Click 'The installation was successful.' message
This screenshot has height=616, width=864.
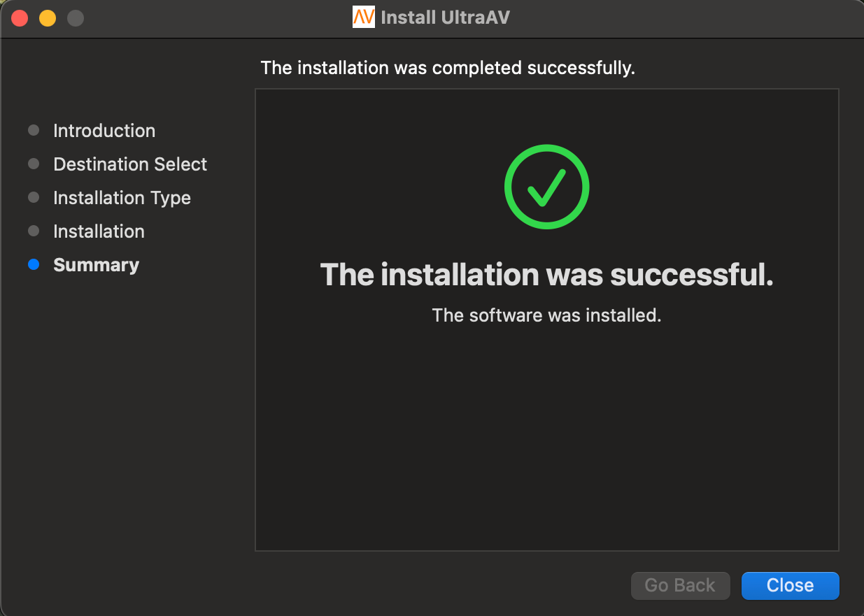(x=546, y=275)
